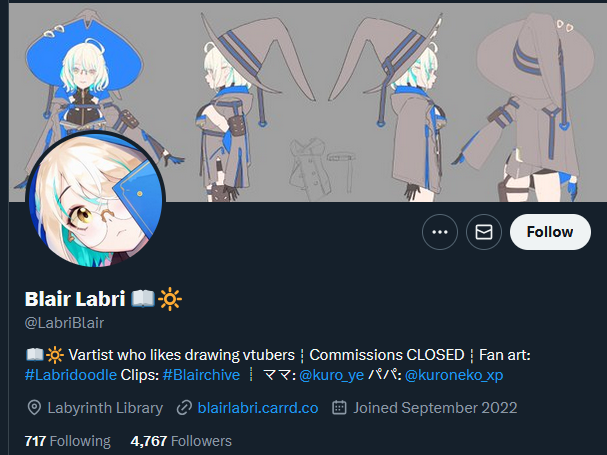Open the #Blairchive hashtag
Viewport: 607px width, 455px height.
pos(201,375)
